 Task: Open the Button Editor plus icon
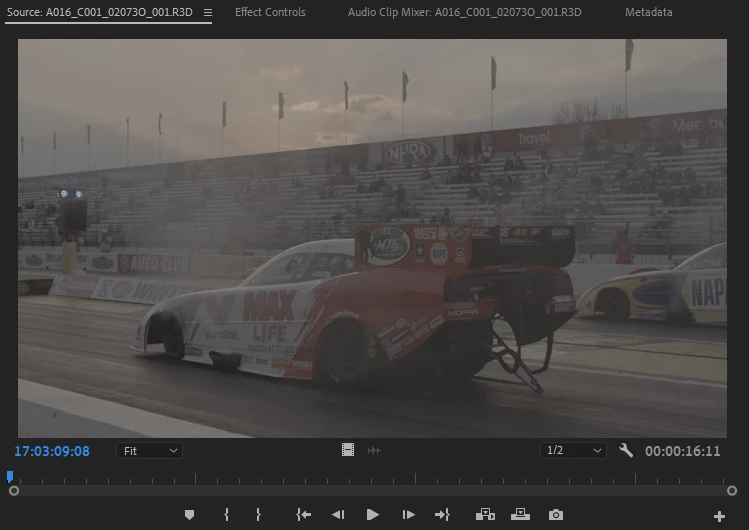click(719, 516)
